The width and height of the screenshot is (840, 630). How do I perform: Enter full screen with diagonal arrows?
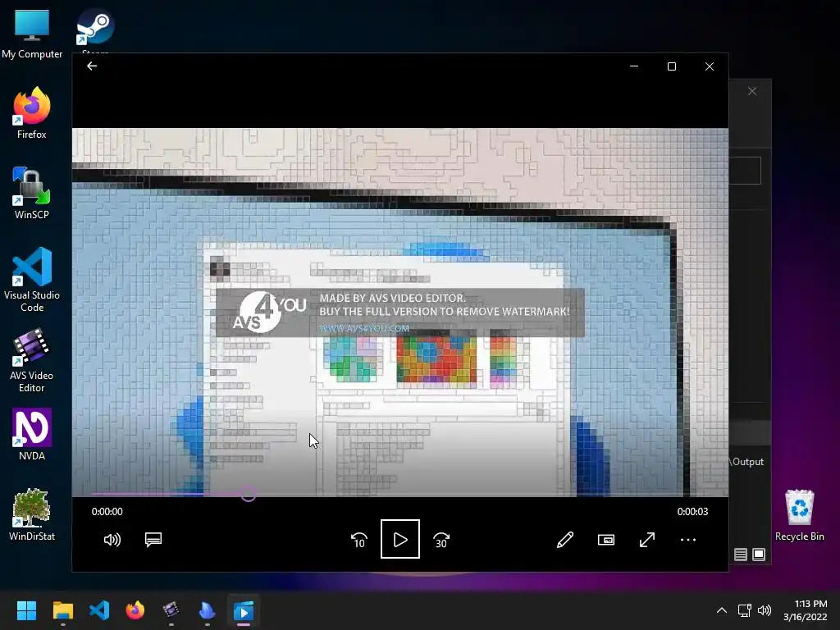click(647, 540)
